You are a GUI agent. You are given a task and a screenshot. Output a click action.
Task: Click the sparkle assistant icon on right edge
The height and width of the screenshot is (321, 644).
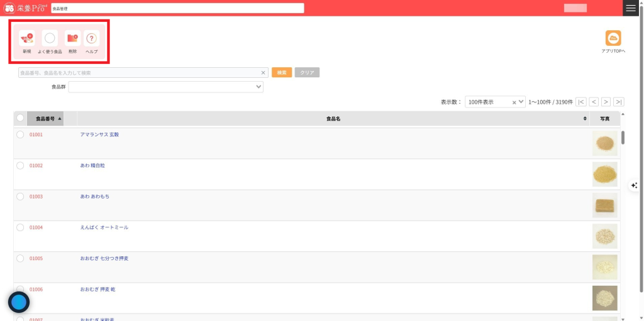point(634,185)
